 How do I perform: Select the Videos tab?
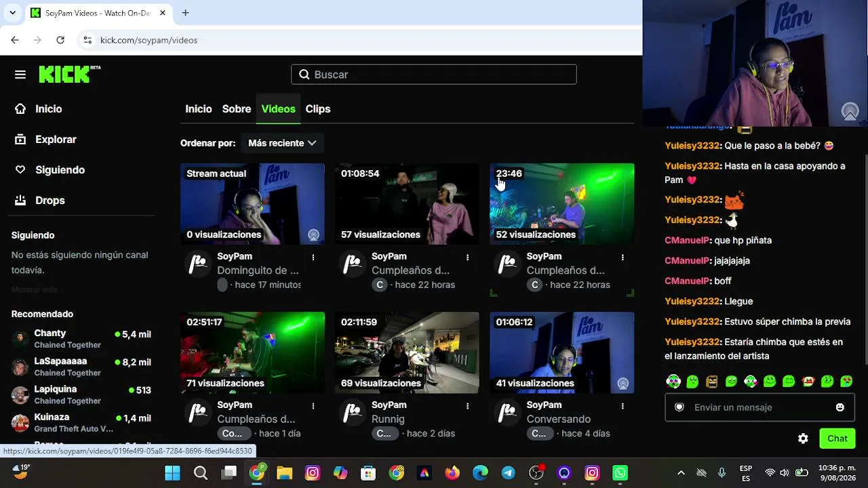279,108
